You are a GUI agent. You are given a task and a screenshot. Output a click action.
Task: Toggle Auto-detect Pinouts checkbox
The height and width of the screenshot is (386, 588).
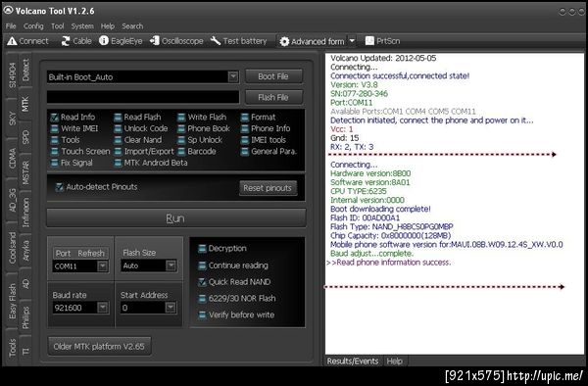pyautogui.click(x=59, y=187)
